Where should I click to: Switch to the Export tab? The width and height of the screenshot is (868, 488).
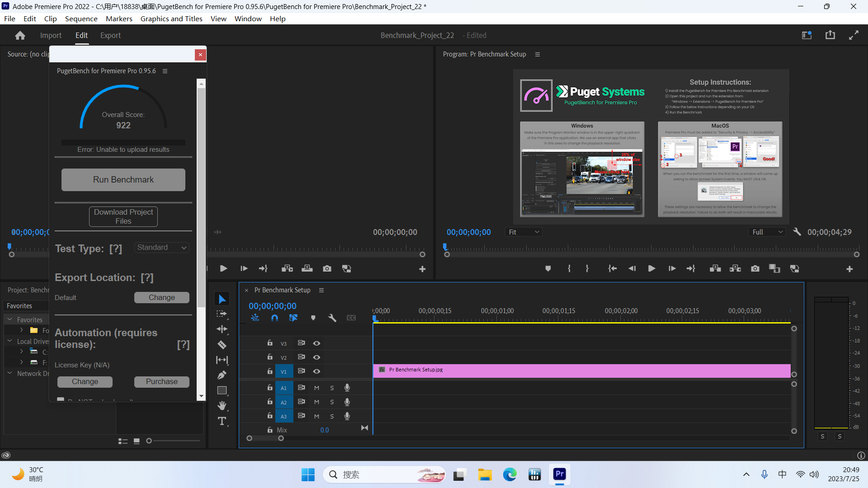point(110,35)
